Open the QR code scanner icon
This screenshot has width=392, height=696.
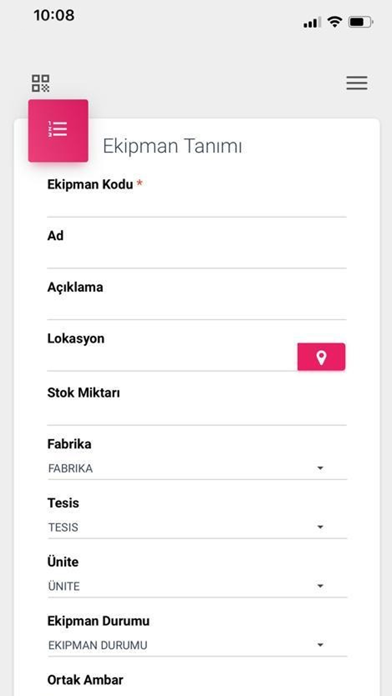tap(40, 83)
